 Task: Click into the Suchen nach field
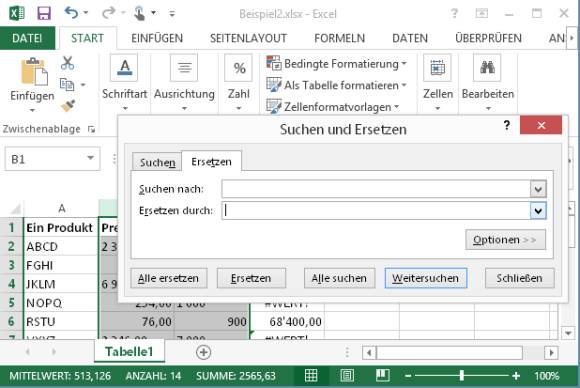(376, 189)
